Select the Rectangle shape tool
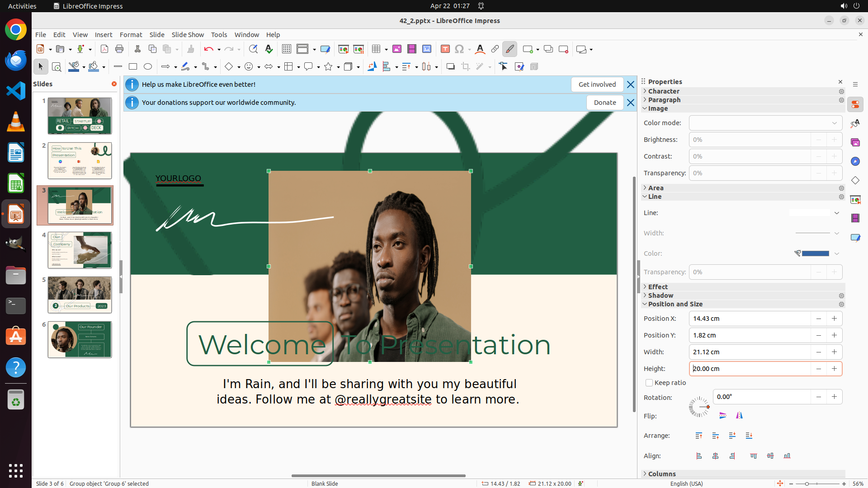This screenshot has width=868, height=488. coord(133,67)
